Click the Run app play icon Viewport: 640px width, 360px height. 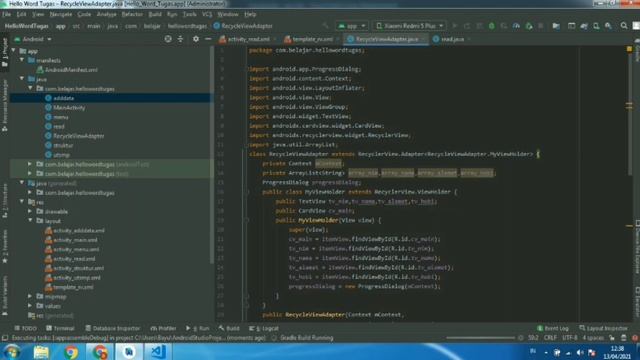[455, 26]
